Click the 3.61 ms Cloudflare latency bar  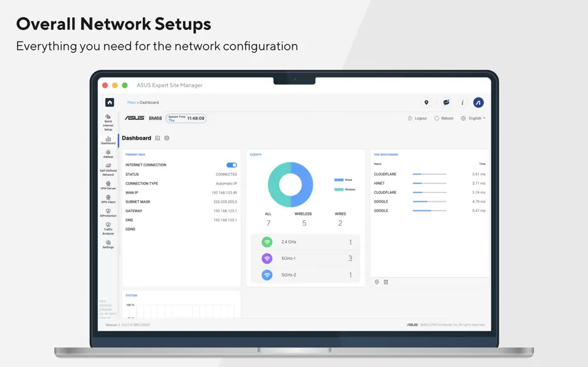(x=429, y=174)
